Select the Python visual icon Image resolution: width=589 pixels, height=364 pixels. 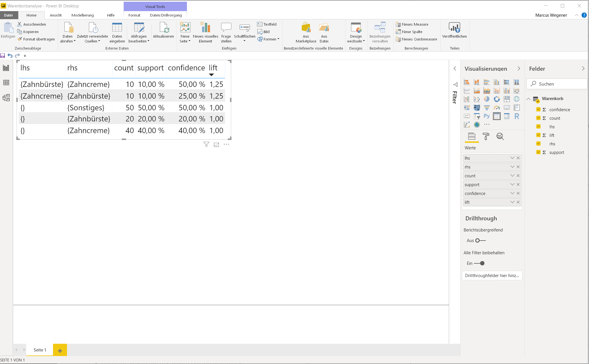point(487,116)
